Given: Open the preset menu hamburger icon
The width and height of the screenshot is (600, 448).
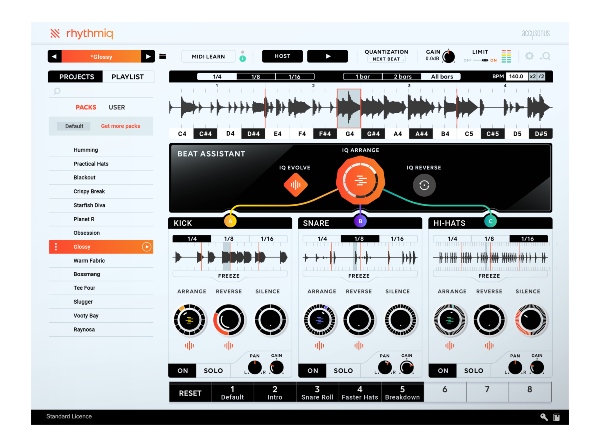Looking at the screenshot, I should (x=163, y=57).
